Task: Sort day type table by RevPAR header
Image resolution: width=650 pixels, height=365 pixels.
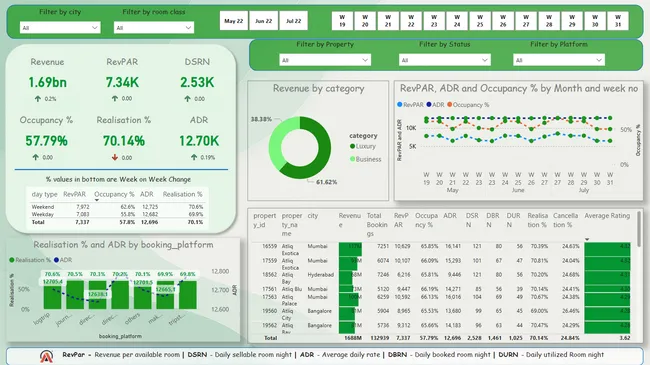Action: coord(75,194)
